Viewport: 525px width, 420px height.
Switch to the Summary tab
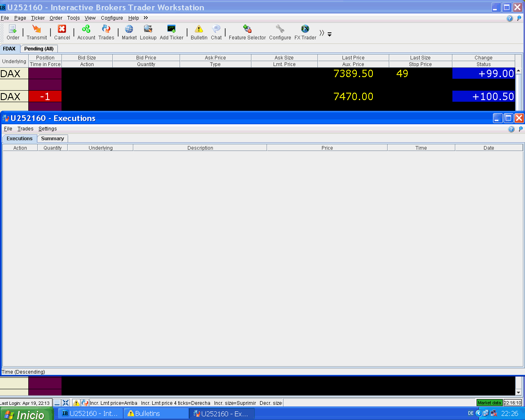point(52,139)
